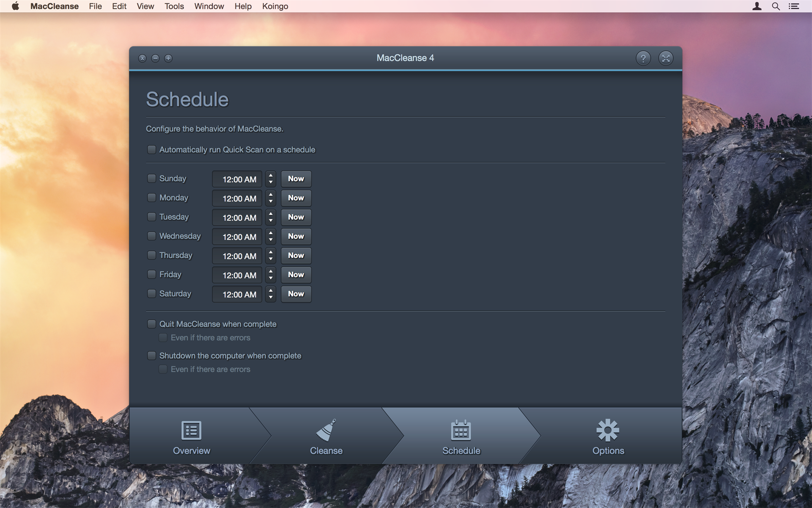812x508 pixels.
Task: Open Notification Center list icon
Action: pos(794,6)
